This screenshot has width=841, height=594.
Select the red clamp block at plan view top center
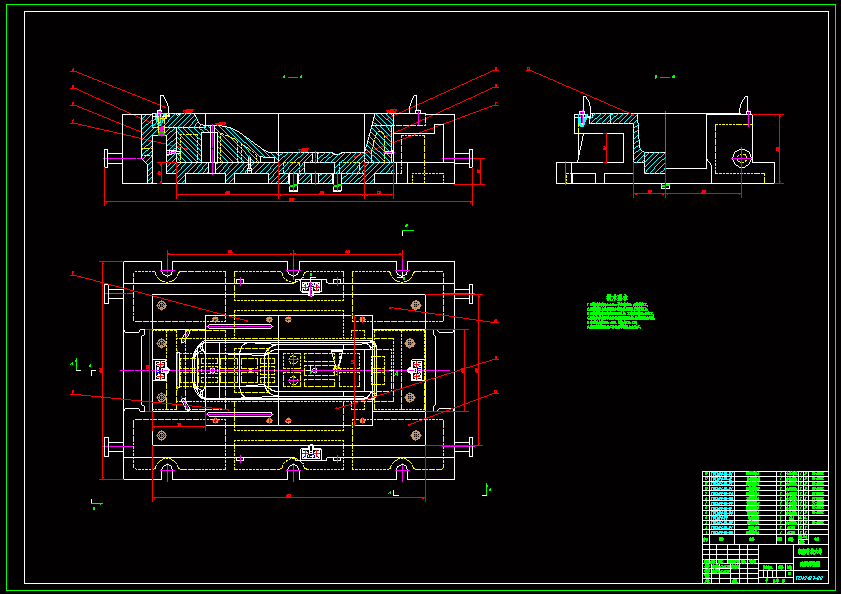click(x=311, y=287)
